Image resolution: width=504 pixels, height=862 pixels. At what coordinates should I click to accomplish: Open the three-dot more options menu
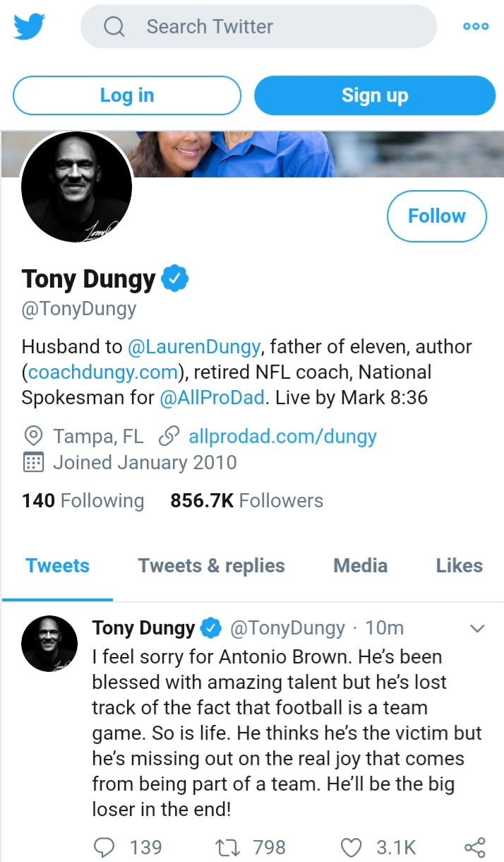coord(476,27)
